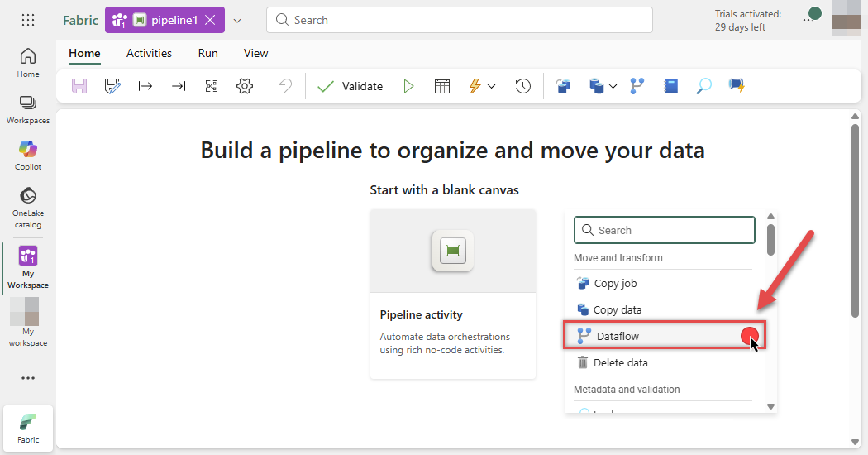
Task: Click the Notebook toolbar icon
Action: click(x=671, y=86)
